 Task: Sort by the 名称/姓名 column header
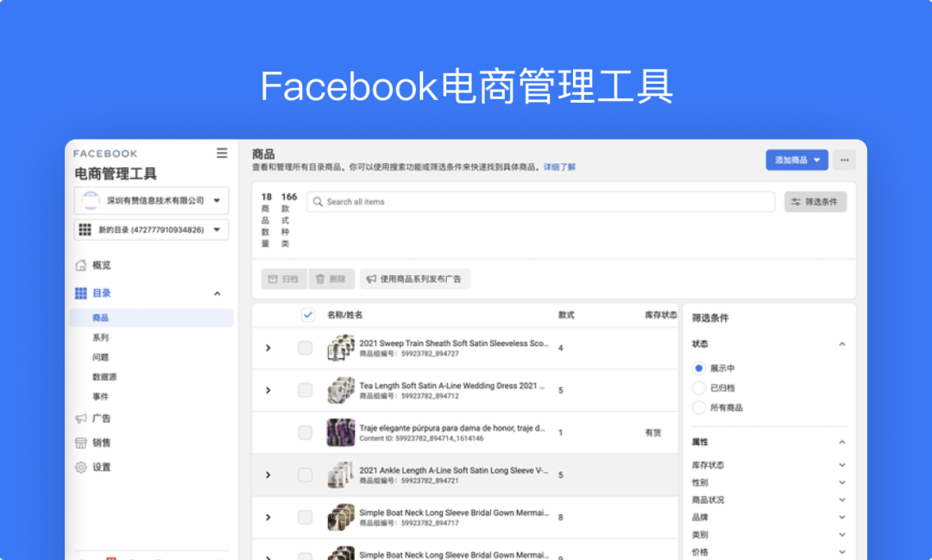pyautogui.click(x=344, y=315)
